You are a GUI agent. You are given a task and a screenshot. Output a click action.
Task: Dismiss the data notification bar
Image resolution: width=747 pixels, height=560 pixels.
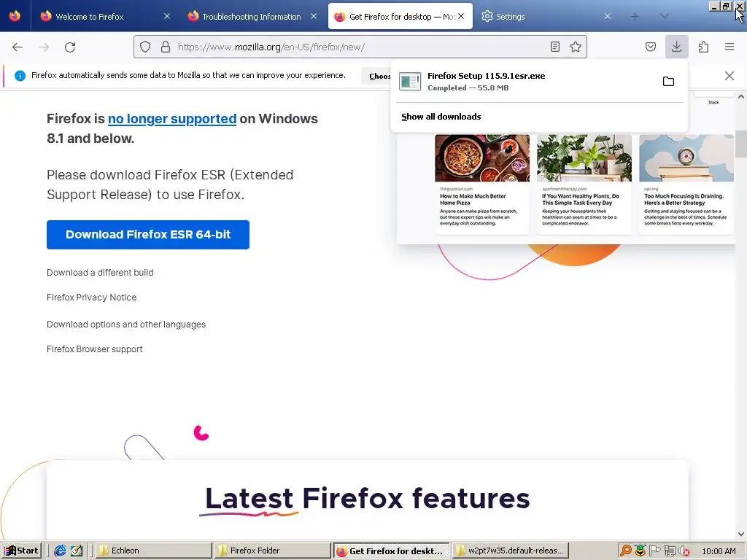tap(729, 76)
